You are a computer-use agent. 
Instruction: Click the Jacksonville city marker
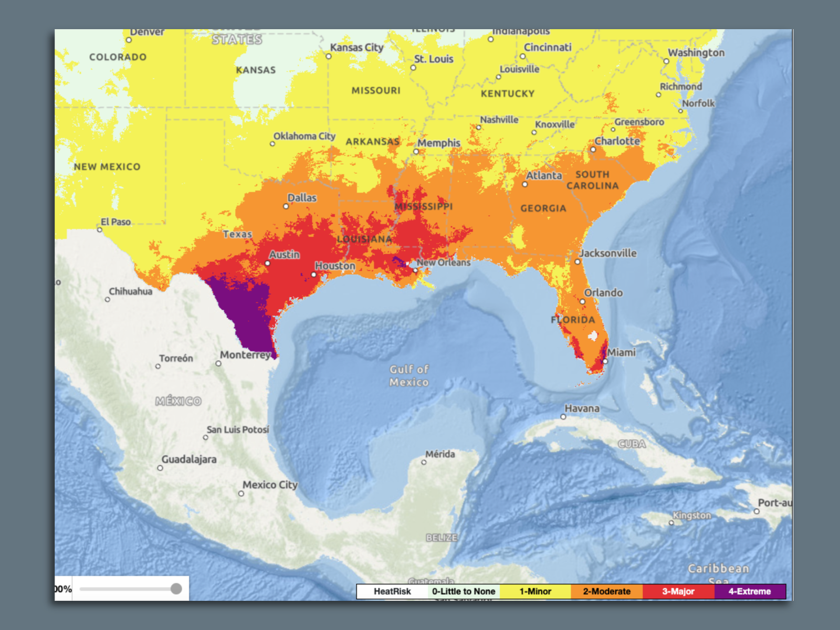577,261
